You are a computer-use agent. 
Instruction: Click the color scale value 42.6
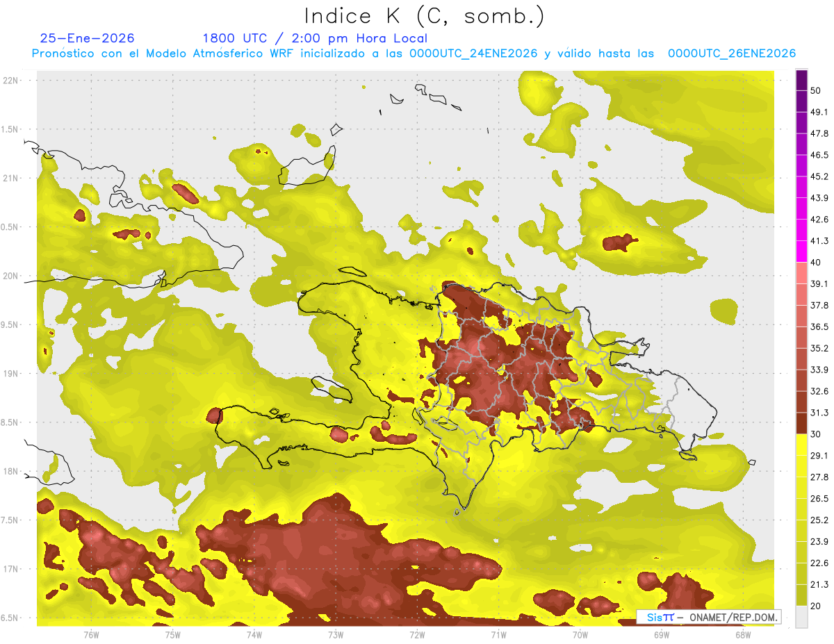pos(819,220)
